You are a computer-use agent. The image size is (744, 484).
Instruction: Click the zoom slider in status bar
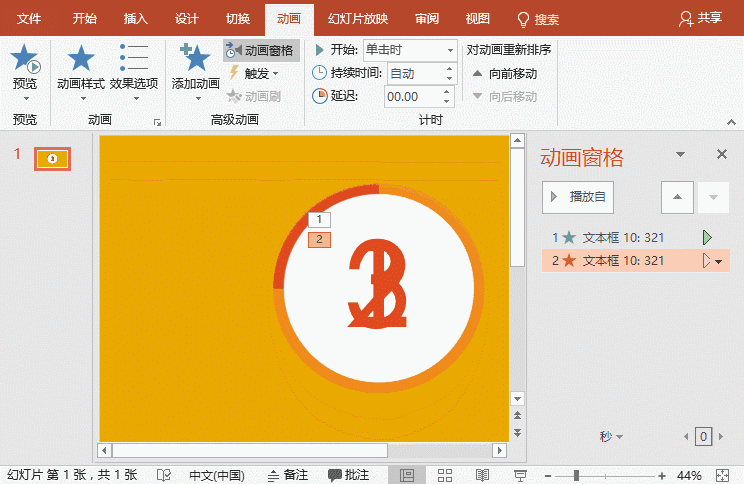[x=575, y=476]
